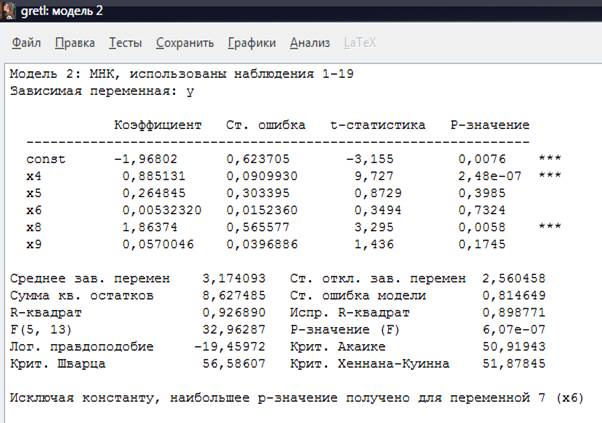Click the gretl window title icon
Image resolution: width=602 pixels, height=423 pixels.
click(8, 10)
